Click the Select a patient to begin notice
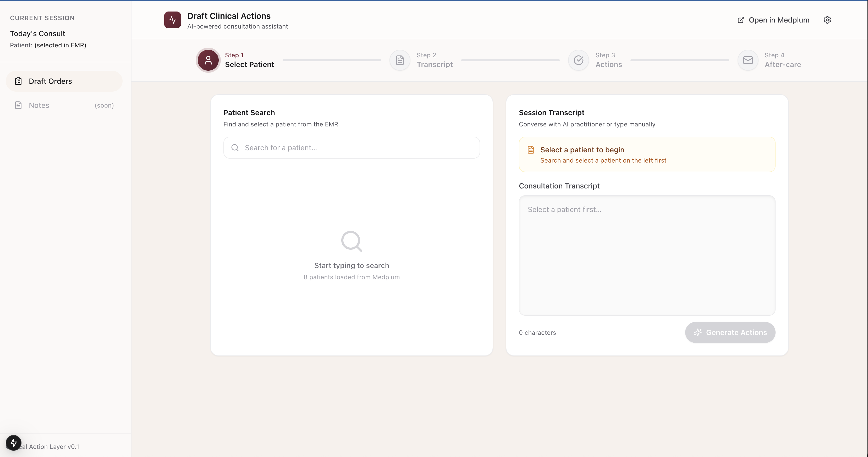 [647, 155]
